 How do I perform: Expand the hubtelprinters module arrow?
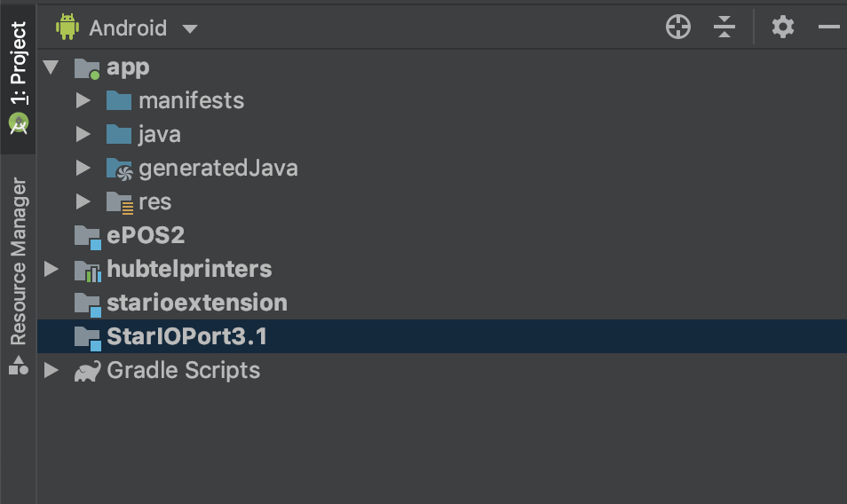[51, 270]
